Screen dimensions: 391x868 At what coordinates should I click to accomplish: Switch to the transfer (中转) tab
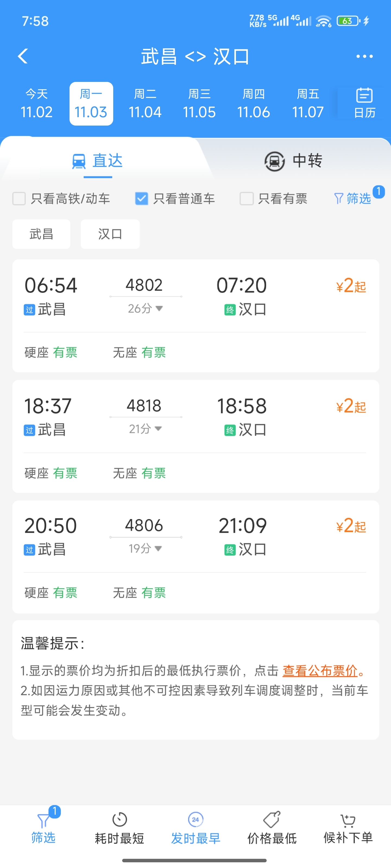pyautogui.click(x=293, y=161)
